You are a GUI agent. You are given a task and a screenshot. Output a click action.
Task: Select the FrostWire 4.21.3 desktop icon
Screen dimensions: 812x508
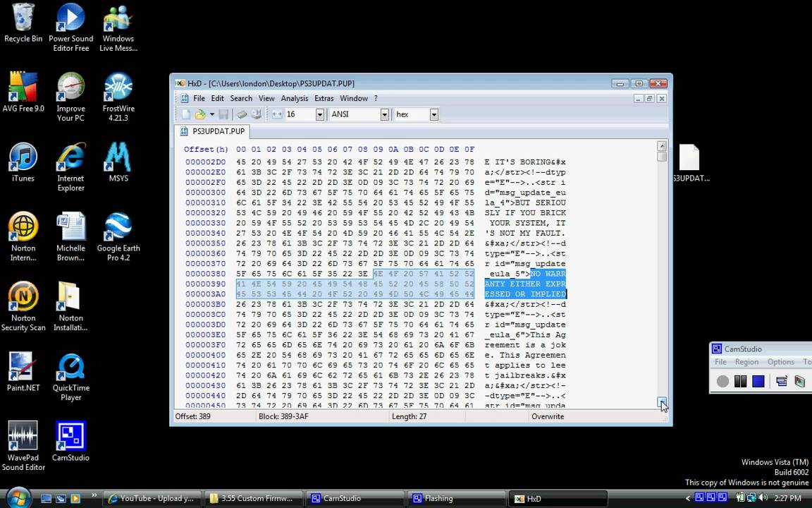(118, 97)
